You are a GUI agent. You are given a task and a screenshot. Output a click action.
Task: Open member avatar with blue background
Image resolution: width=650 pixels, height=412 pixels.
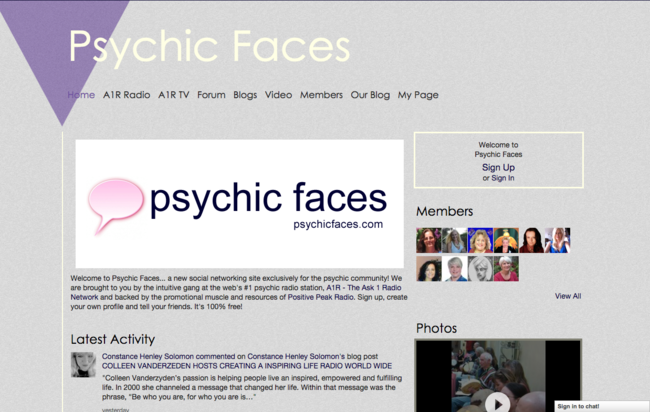480,240
